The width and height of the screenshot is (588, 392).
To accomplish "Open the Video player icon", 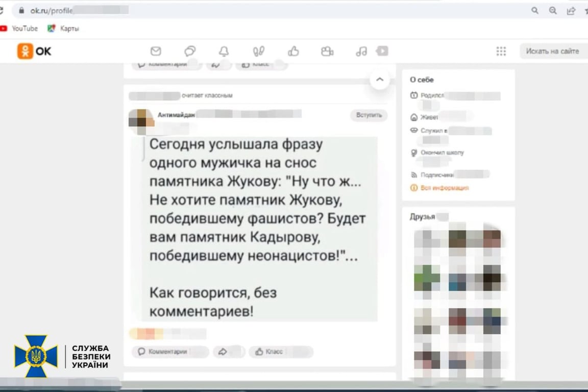I will tap(382, 51).
